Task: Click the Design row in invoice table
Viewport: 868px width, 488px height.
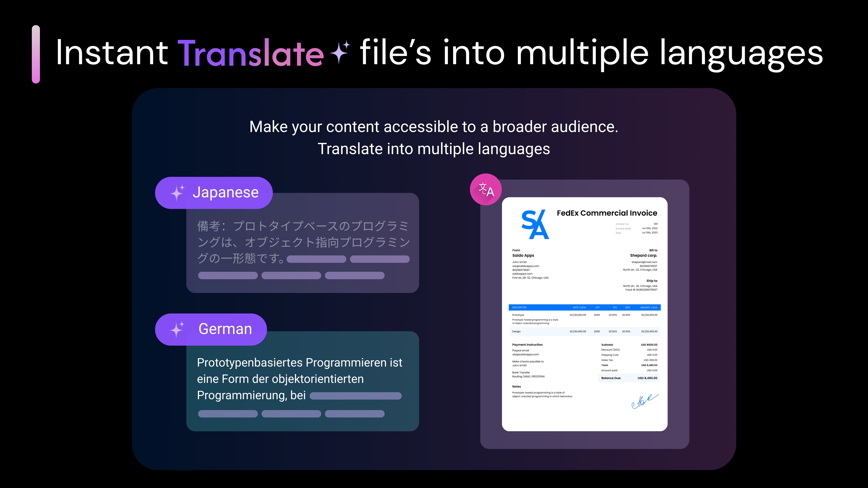Action: [584, 331]
